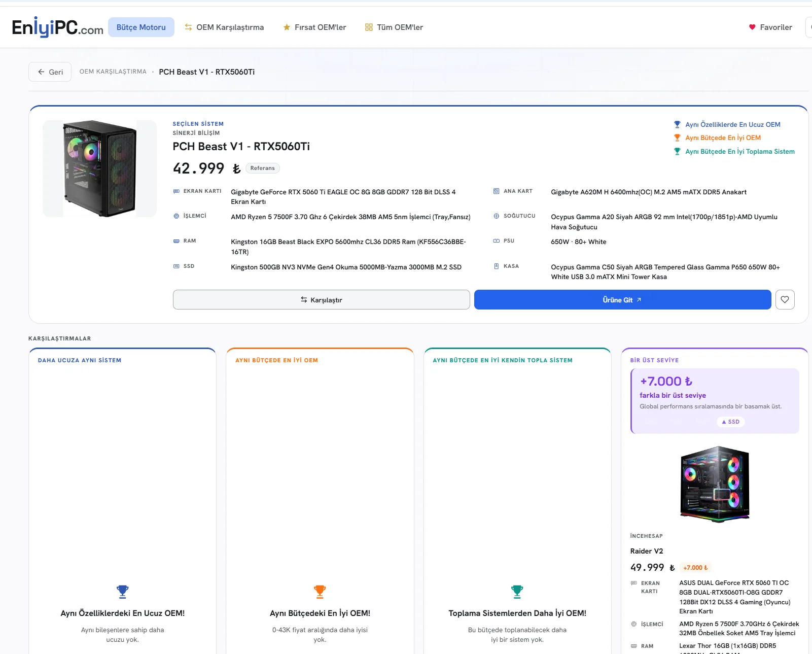Click the teal trophy above Toplama Sistemlerden Daha İyi OEM
This screenshot has width=812, height=654.
[517, 592]
